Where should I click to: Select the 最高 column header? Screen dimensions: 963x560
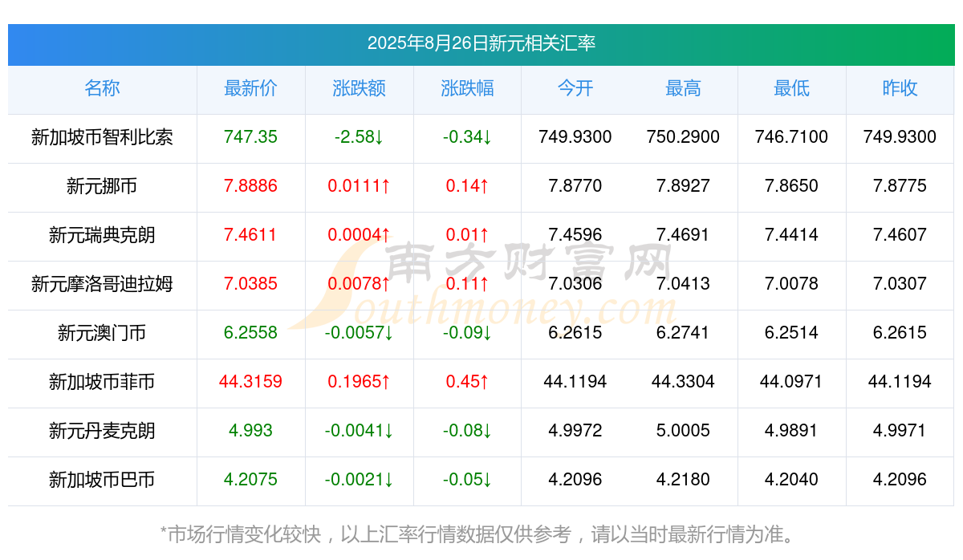683,88
